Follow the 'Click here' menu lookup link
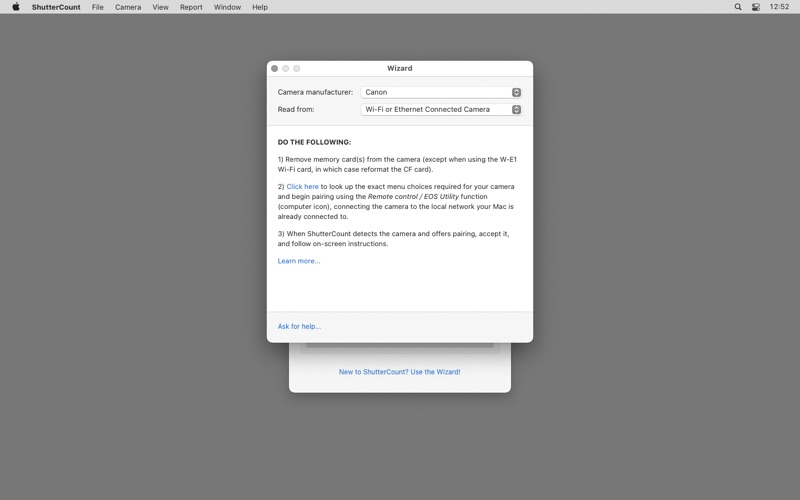This screenshot has width=800, height=500. click(303, 187)
